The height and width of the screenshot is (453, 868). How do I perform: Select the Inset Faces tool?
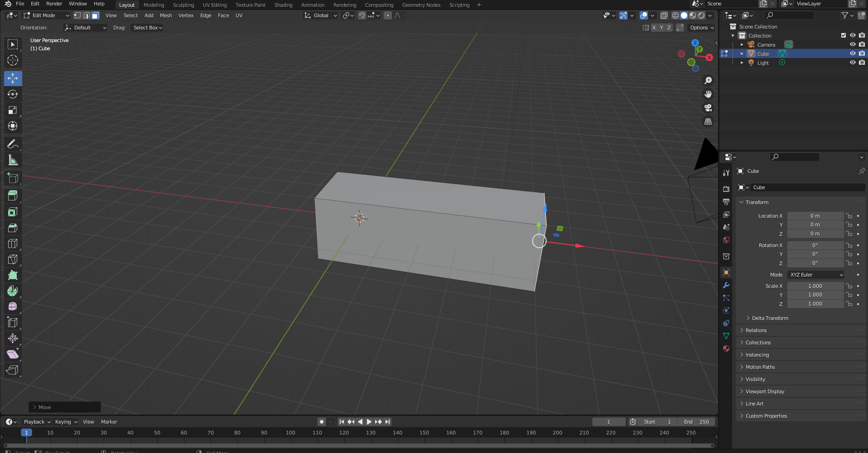[13, 212]
